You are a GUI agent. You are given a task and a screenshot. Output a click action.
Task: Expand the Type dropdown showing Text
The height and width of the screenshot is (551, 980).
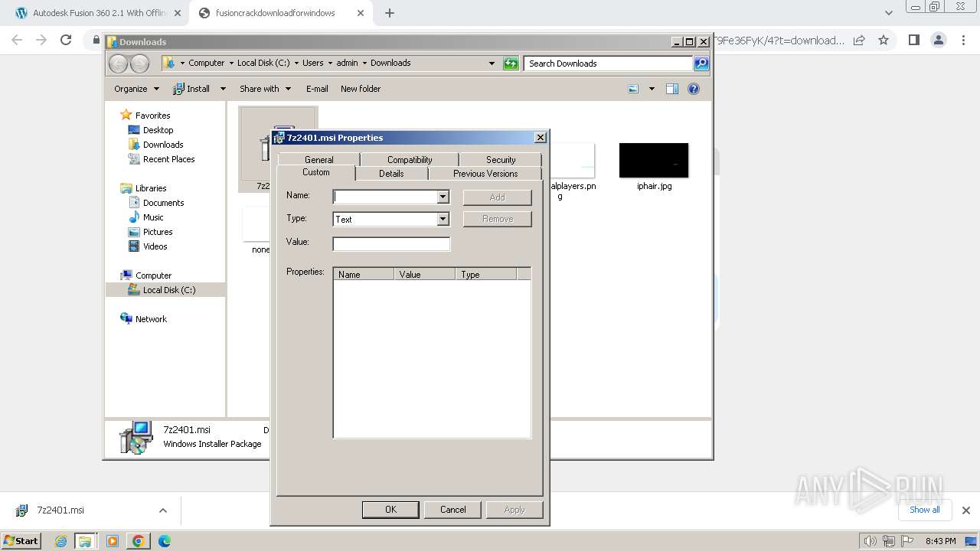coord(443,220)
